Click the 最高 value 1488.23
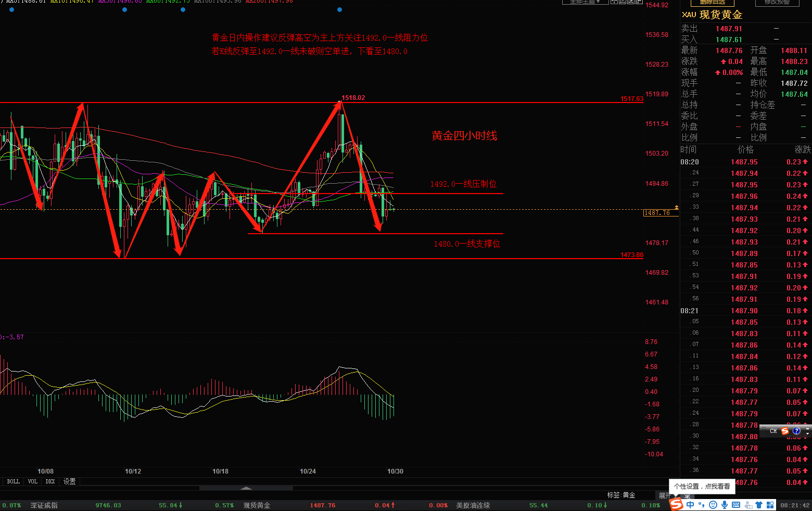Screen dimensions: 812x511 pos(794,61)
